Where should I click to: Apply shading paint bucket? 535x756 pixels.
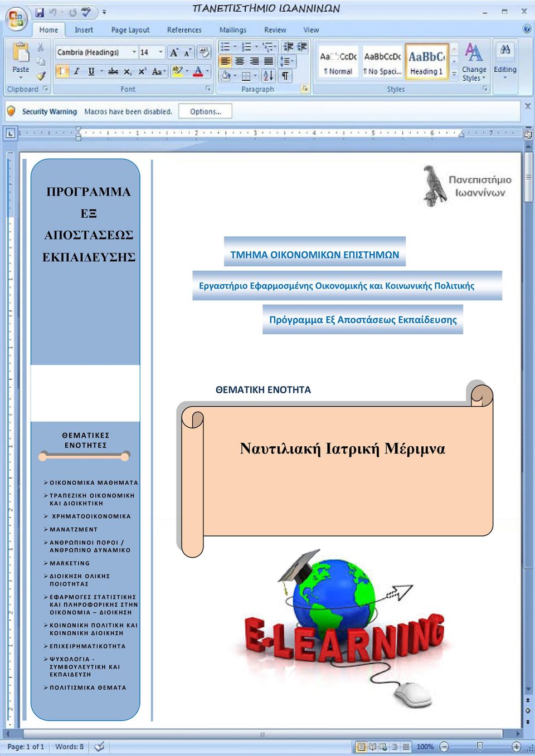coord(225,76)
